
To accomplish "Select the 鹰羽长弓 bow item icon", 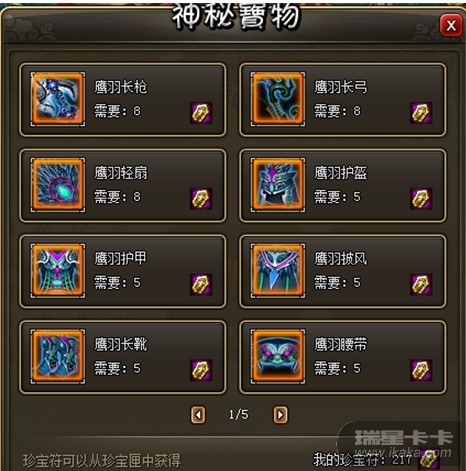I will pos(278,99).
